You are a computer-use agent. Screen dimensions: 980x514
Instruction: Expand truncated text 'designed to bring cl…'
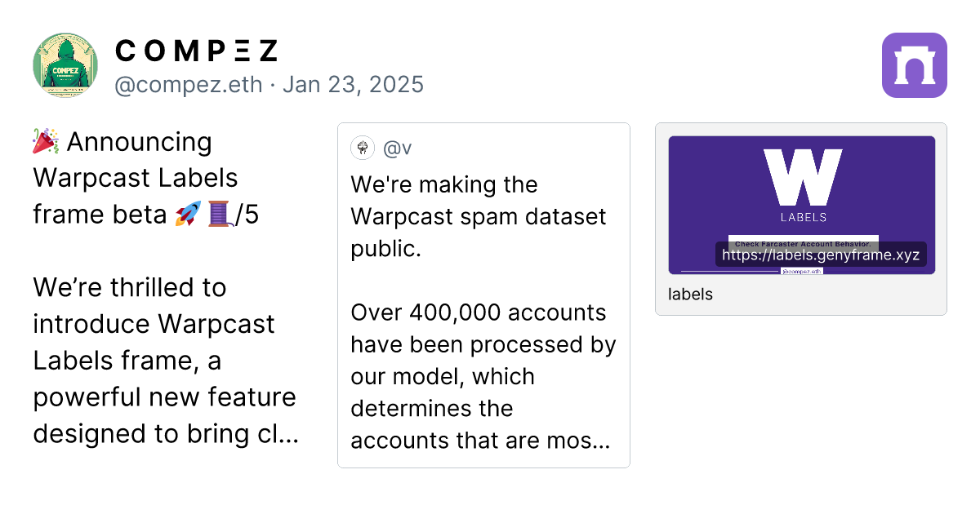point(166,433)
